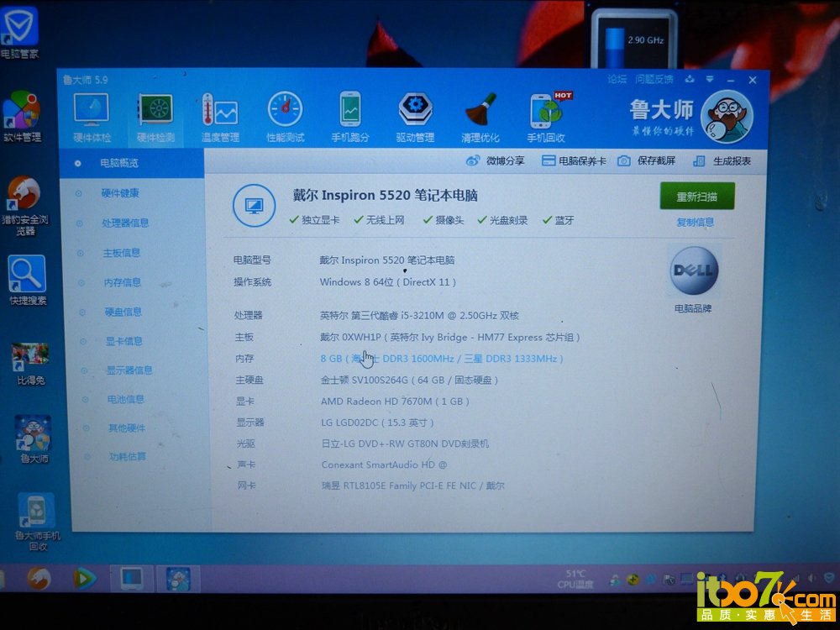Viewport: 840px width, 630px height.
Task: Click the video player icon on the taskbar
Action: click(x=85, y=579)
